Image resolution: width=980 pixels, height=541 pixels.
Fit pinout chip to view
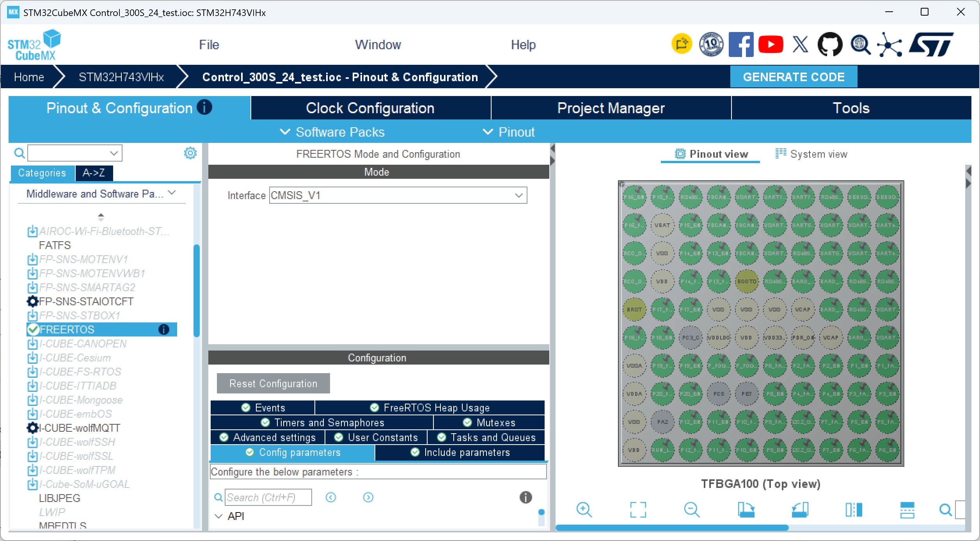pyautogui.click(x=638, y=510)
